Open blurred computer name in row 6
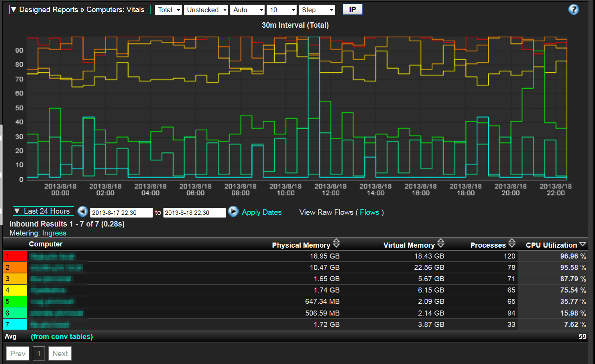 [x=57, y=313]
